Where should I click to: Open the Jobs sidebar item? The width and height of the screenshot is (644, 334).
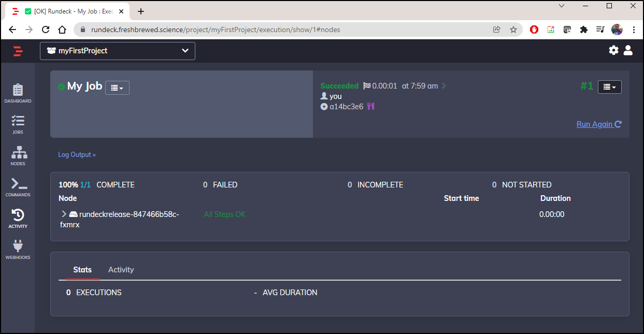click(x=18, y=125)
